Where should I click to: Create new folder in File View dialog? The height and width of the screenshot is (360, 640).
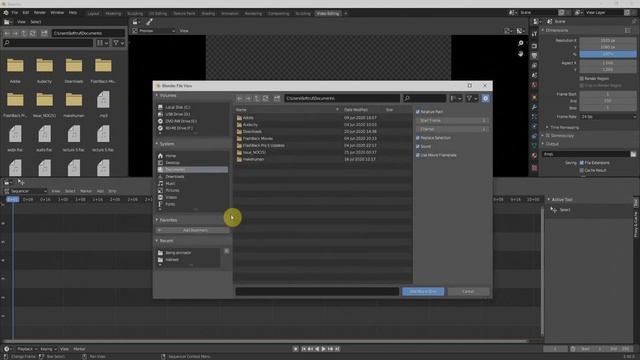click(277, 98)
